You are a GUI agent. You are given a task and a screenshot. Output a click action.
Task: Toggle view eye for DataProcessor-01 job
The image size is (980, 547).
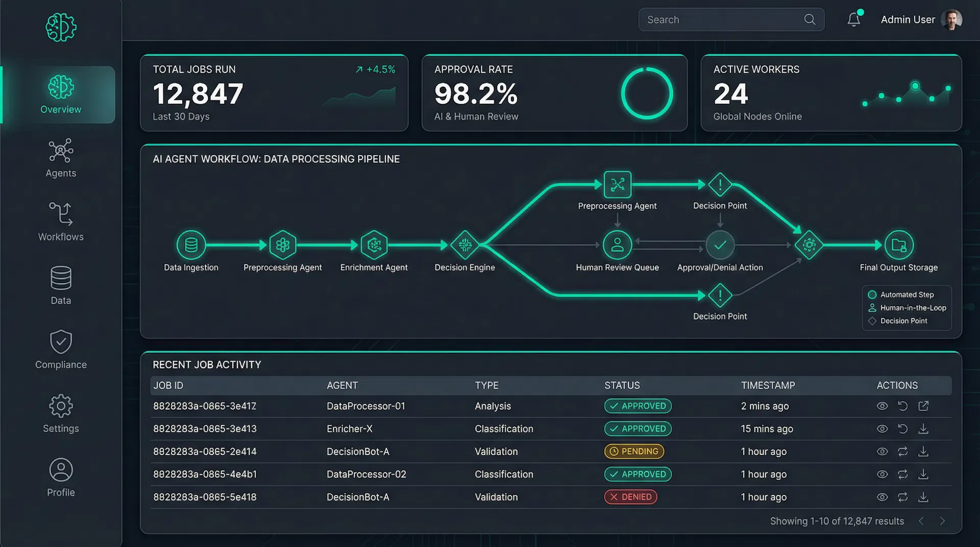882,406
